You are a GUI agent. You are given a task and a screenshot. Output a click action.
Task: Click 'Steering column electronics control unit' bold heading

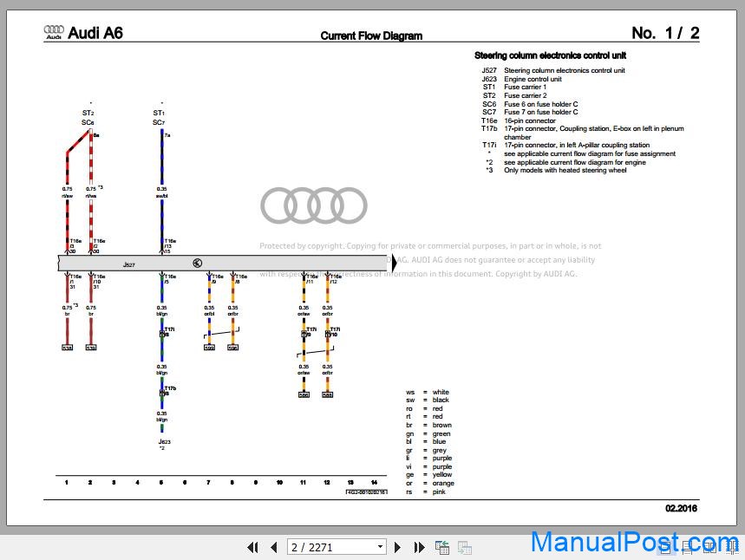(550, 55)
